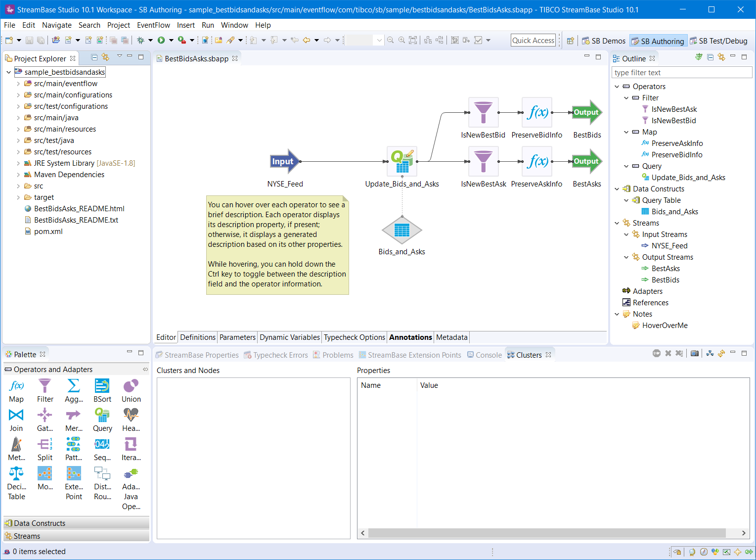This screenshot has width=756, height=560.
Task: Choose the Split operator in the Palette
Action: (45, 449)
